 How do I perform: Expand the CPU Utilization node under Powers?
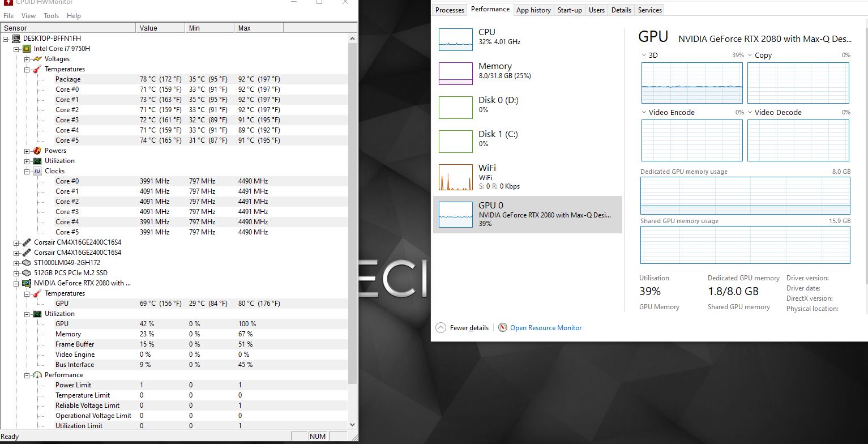[27, 161]
